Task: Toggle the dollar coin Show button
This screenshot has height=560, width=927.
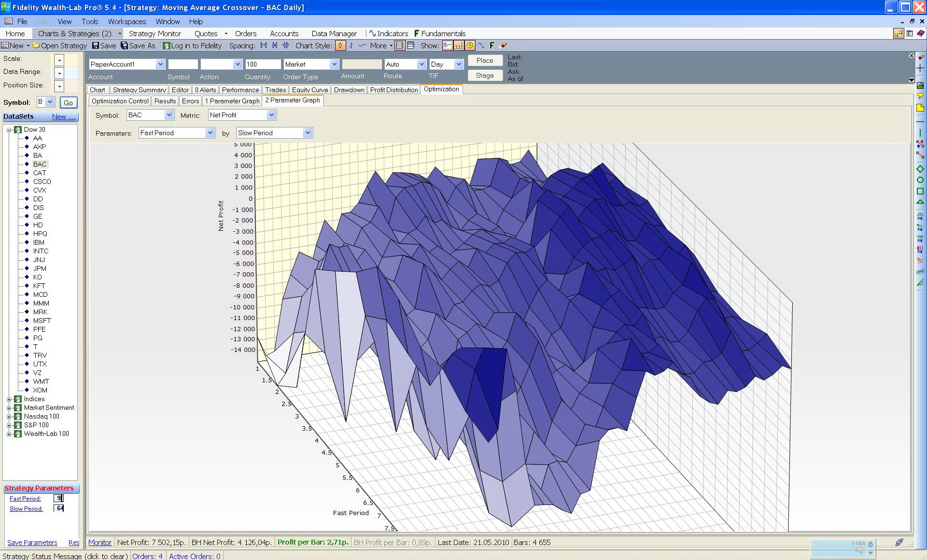Action: 470,45
